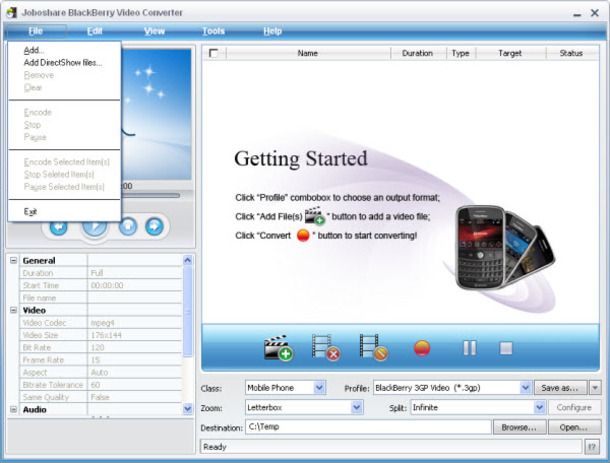Image resolution: width=610 pixels, height=463 pixels.
Task: Click the Destination field containing C:\Temp
Action: [x=368, y=427]
